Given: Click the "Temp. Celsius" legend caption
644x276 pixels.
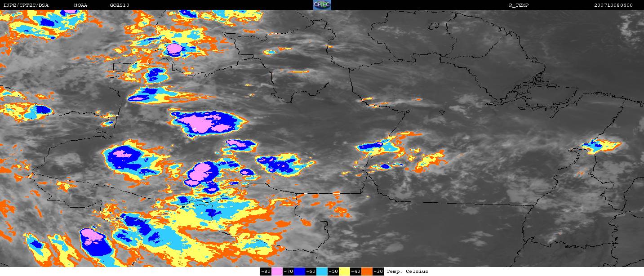Looking at the screenshot, I should tap(407, 271).
